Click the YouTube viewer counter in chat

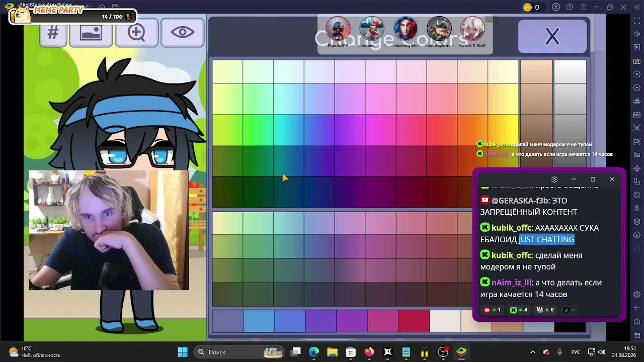click(492, 310)
